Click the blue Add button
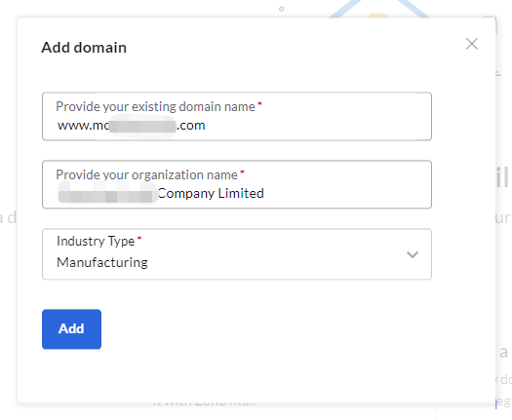 [x=71, y=329]
